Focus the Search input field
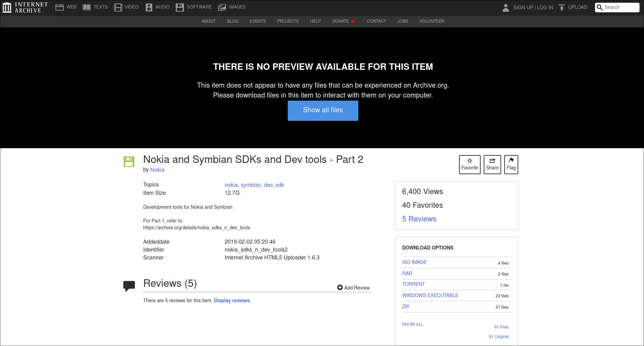The width and height of the screenshot is (644, 346). pyautogui.click(x=620, y=7)
